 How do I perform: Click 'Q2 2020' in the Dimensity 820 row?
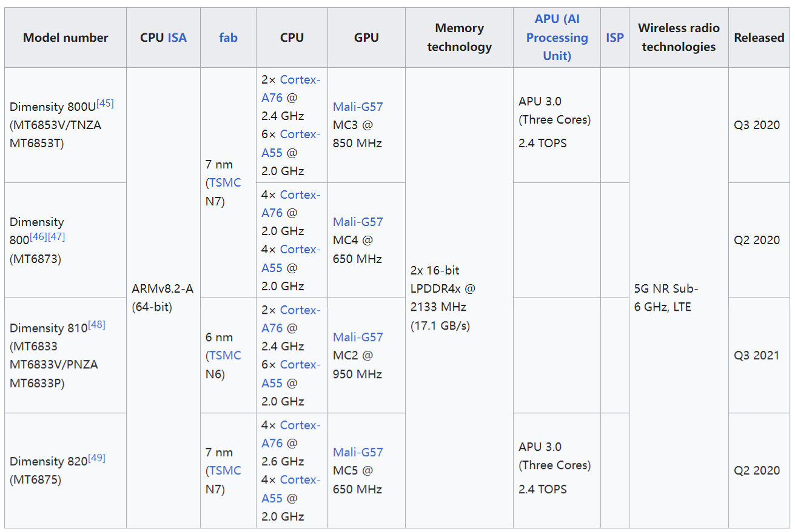tap(757, 470)
